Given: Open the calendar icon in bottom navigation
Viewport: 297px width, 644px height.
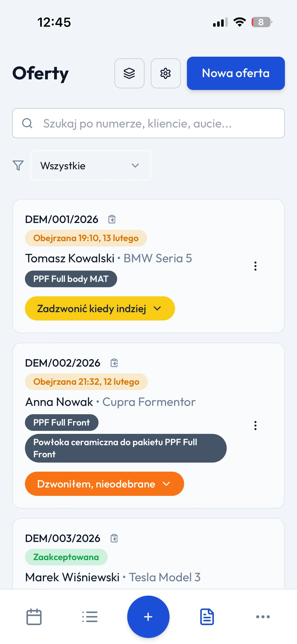Looking at the screenshot, I should tap(34, 617).
